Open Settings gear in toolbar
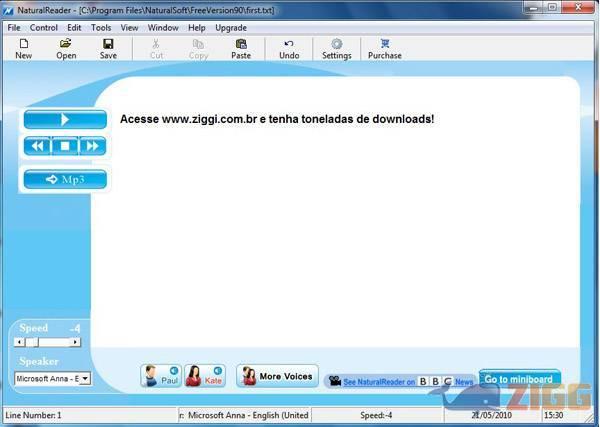Viewport: 600px width, 427px height. 337,49
